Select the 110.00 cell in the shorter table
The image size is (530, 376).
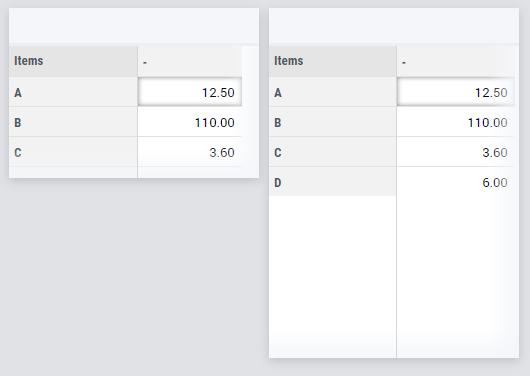point(190,122)
